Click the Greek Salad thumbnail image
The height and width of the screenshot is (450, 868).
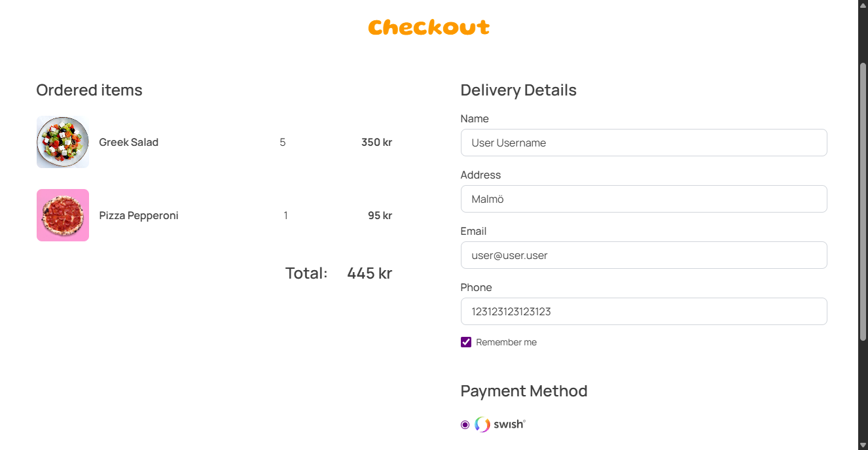click(x=63, y=142)
